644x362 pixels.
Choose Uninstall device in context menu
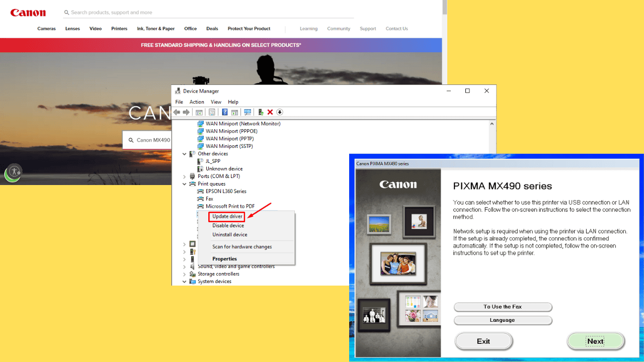[x=229, y=235]
